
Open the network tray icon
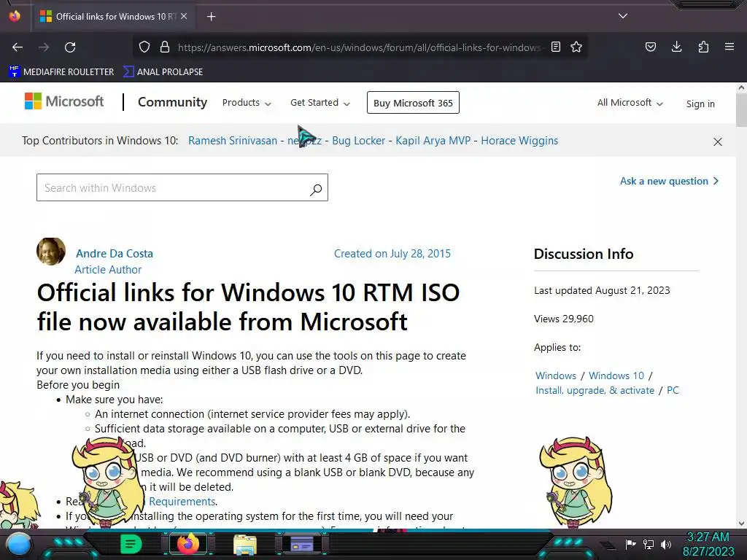[649, 544]
